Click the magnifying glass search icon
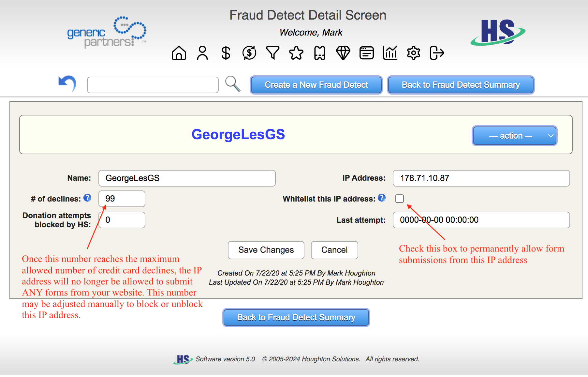 233,84
